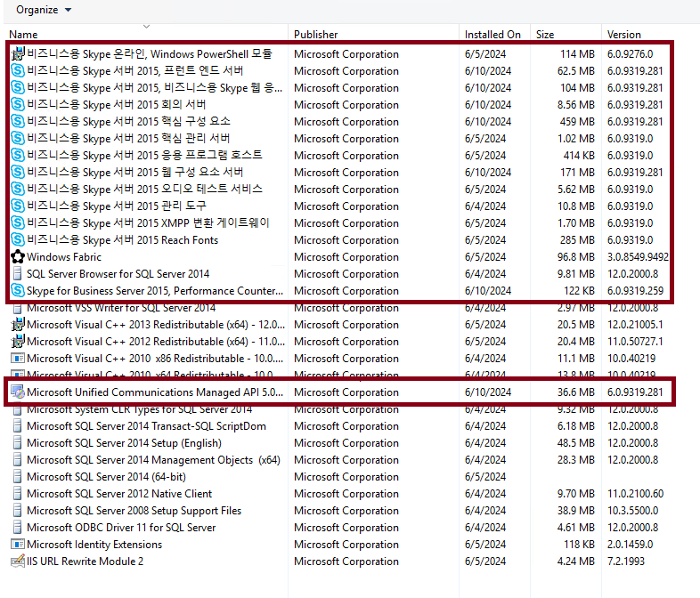Sort by the Version column header

pyautogui.click(x=623, y=35)
